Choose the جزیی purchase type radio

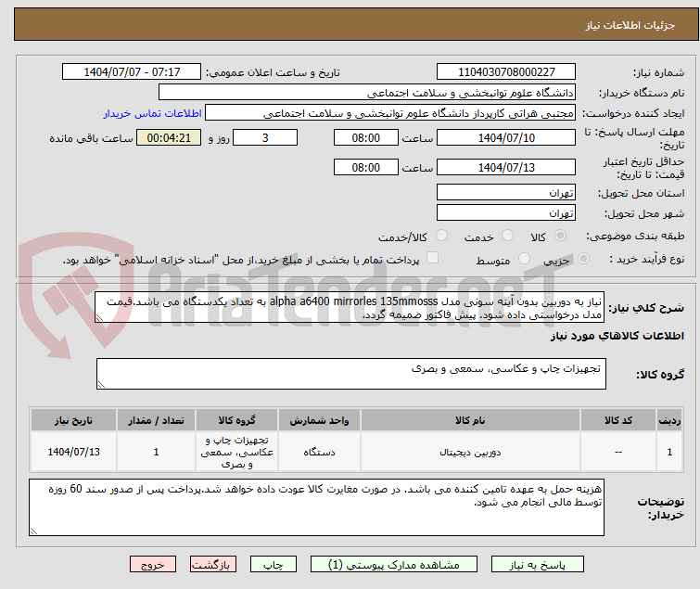click(x=583, y=259)
